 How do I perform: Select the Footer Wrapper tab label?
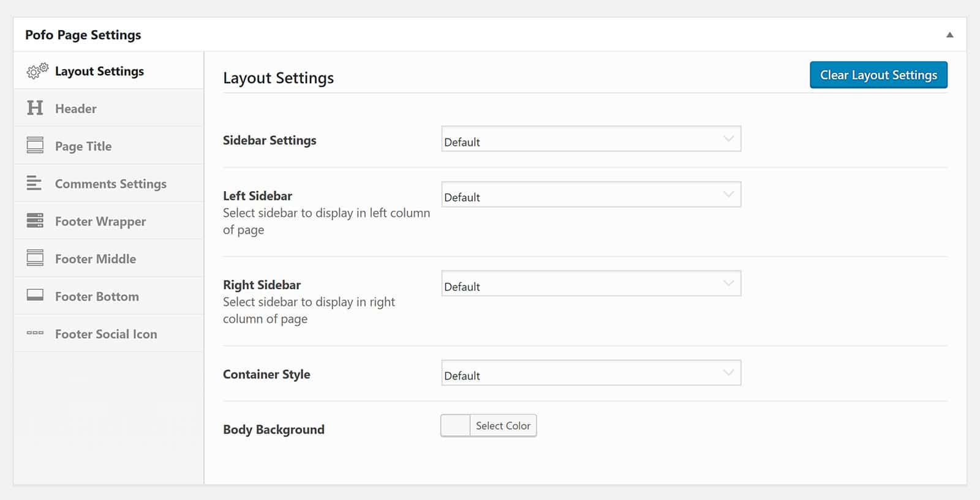tap(100, 221)
